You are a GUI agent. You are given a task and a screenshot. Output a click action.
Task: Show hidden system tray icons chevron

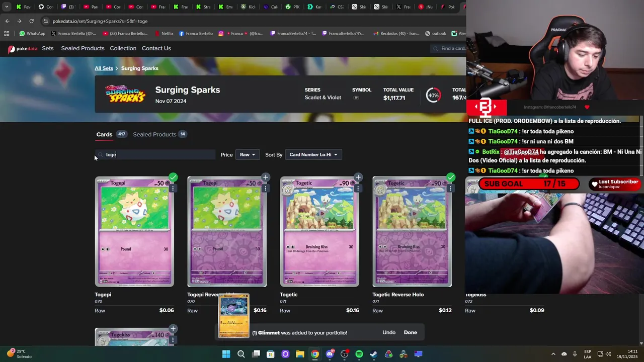pyautogui.click(x=553, y=354)
